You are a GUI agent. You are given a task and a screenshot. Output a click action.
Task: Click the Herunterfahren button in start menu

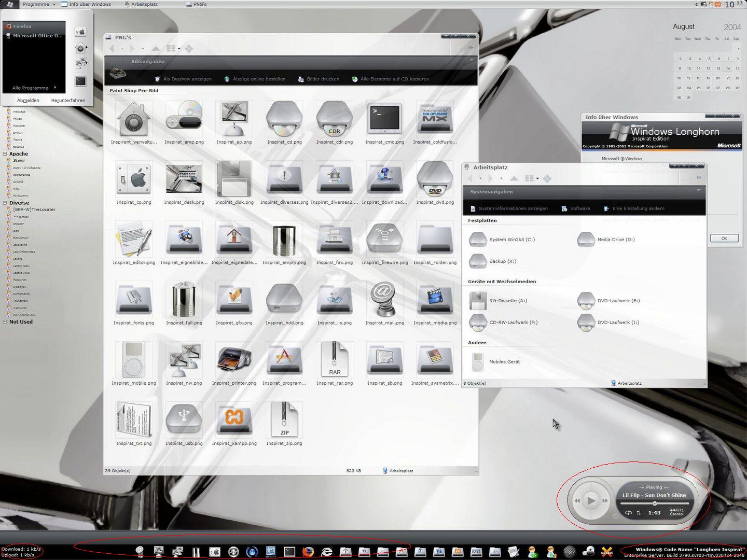click(68, 100)
